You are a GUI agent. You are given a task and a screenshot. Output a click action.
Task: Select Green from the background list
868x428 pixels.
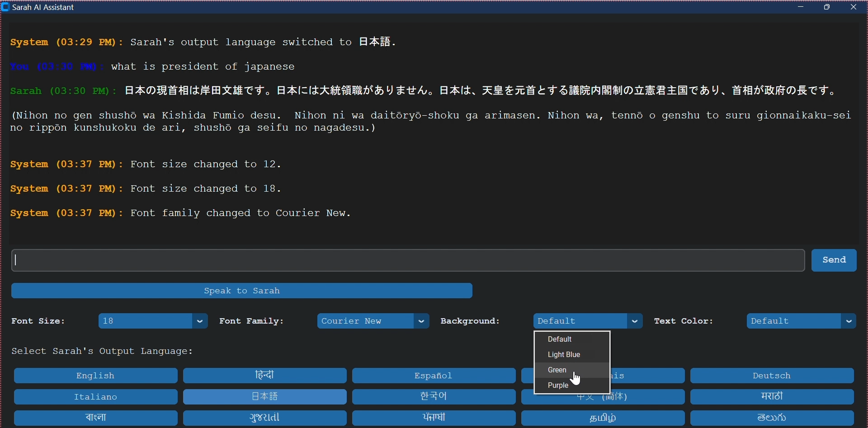(558, 371)
